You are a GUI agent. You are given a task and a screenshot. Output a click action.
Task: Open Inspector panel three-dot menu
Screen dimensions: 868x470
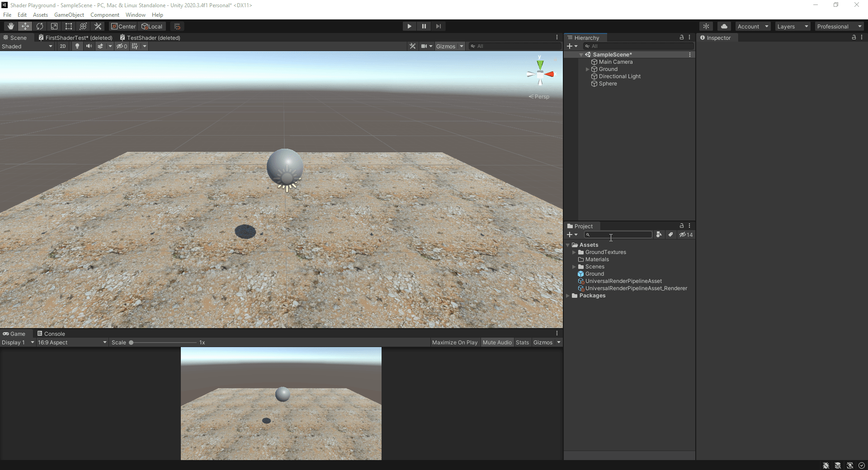[x=862, y=38]
